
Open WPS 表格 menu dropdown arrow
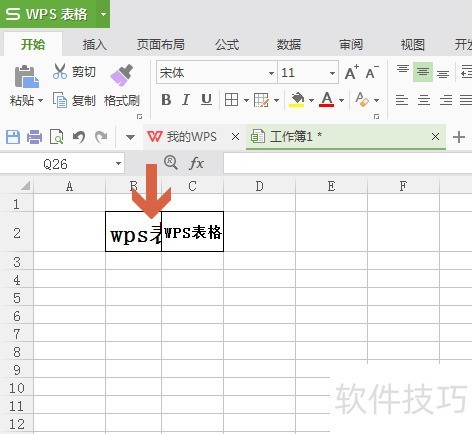pyautogui.click(x=103, y=14)
